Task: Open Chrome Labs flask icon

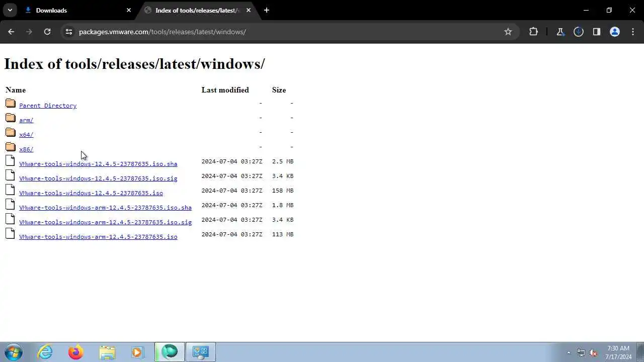Action: (x=560, y=32)
